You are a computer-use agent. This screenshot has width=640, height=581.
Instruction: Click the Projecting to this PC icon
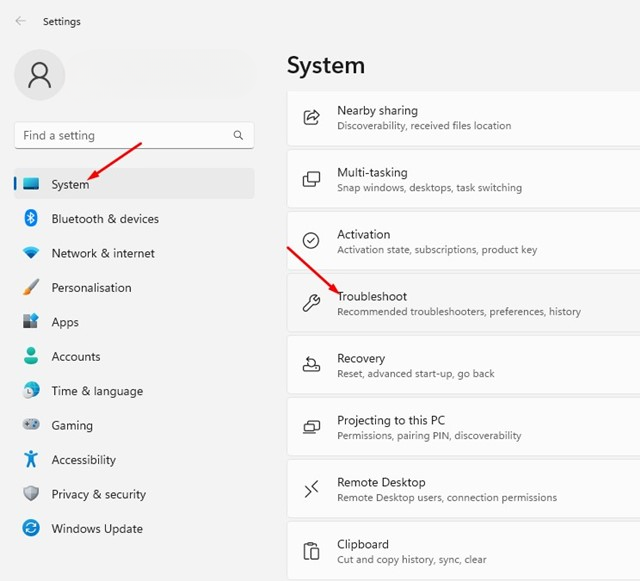(311, 427)
